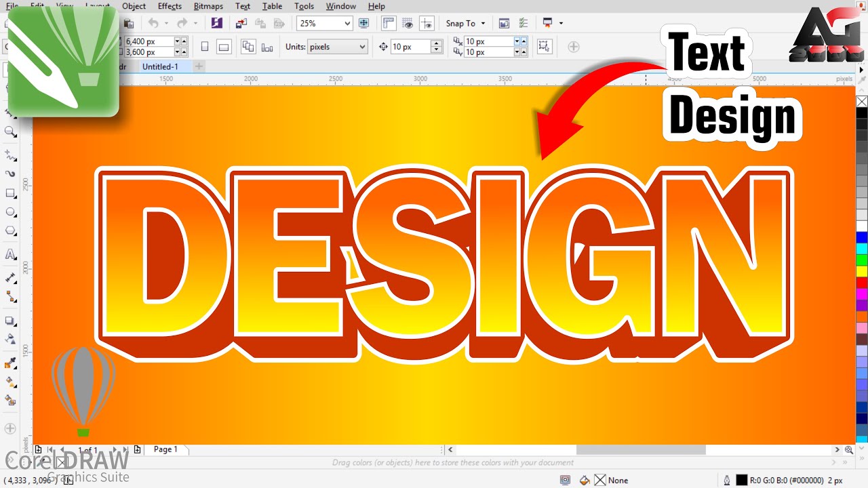The height and width of the screenshot is (488, 868).
Task: Click the outline pen icon in status bar
Action: tap(727, 480)
